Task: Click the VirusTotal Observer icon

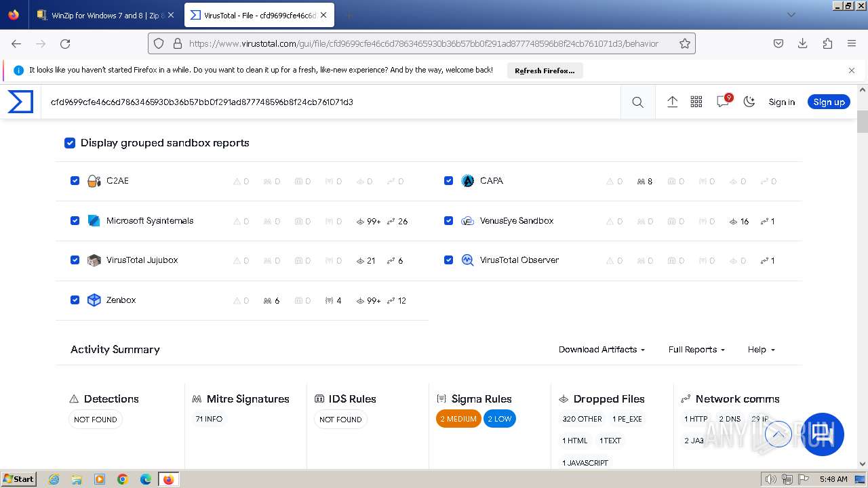Action: point(468,260)
